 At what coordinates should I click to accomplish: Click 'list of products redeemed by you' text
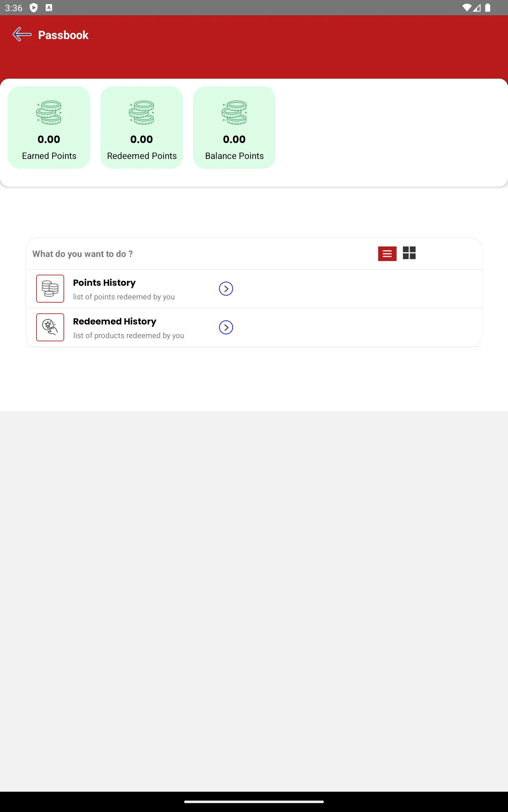tap(129, 336)
